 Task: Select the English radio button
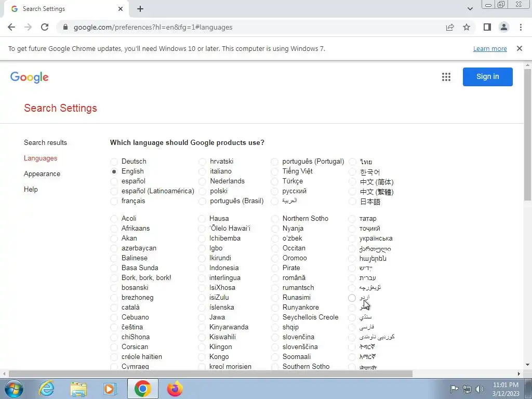pyautogui.click(x=114, y=171)
